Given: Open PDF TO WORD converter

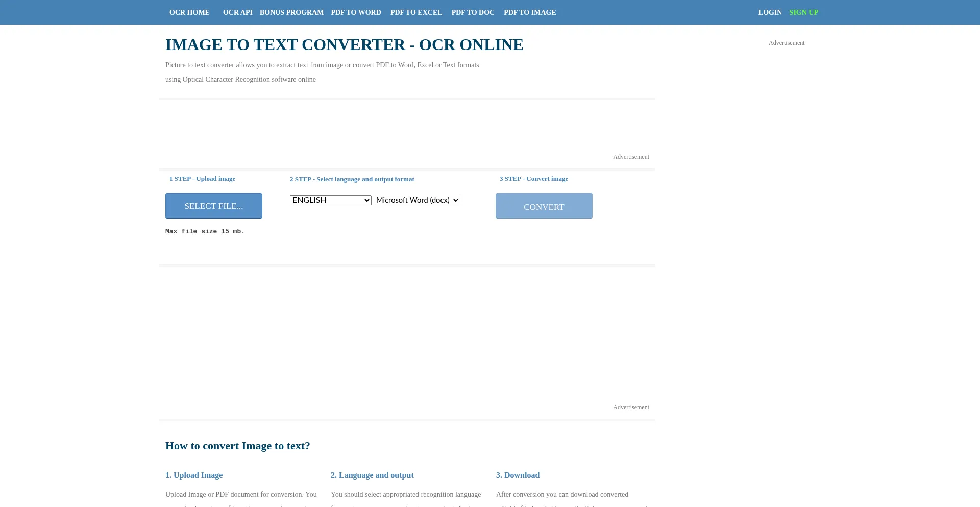Looking at the screenshot, I should pyautogui.click(x=356, y=12).
